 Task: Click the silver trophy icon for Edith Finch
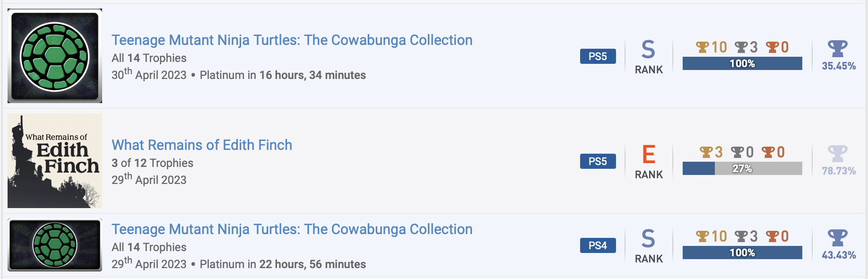(x=737, y=152)
